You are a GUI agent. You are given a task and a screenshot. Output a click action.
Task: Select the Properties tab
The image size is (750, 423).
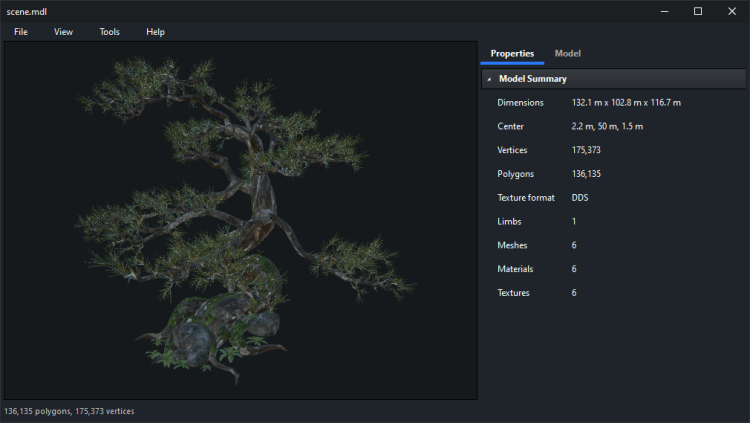[x=512, y=53]
